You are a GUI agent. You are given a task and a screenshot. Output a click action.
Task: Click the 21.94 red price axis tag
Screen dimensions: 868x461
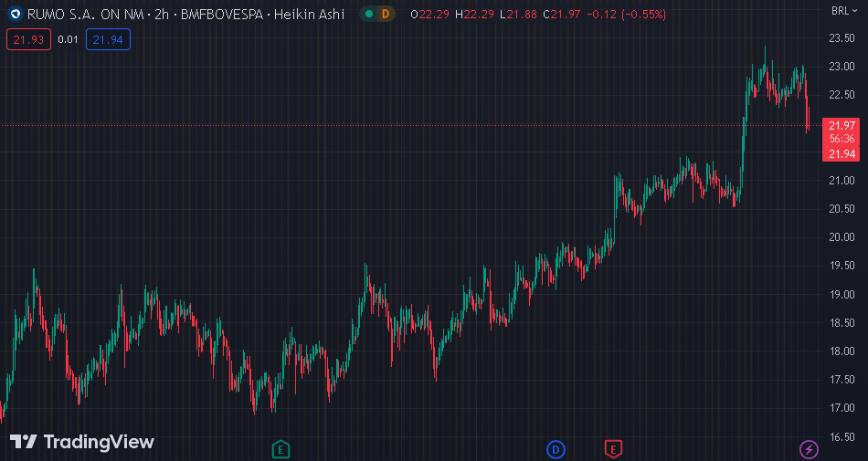tap(842, 153)
